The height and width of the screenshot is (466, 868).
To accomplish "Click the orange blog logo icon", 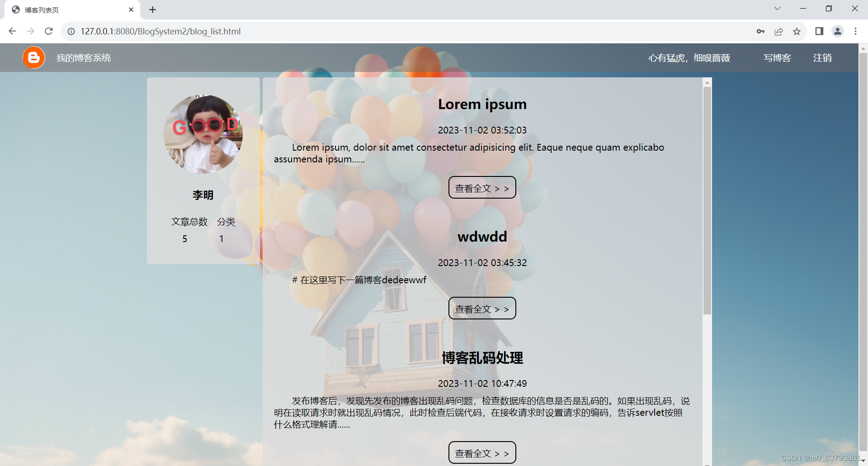I will coord(34,57).
